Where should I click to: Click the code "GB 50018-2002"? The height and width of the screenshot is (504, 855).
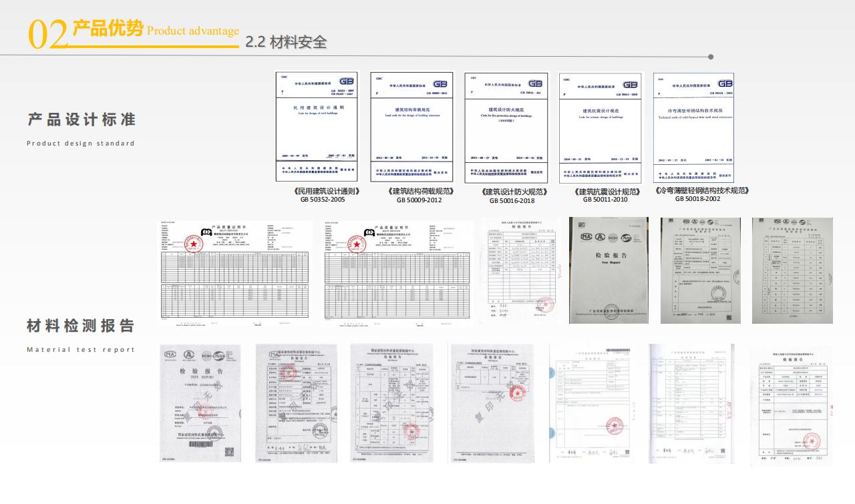[x=698, y=199]
